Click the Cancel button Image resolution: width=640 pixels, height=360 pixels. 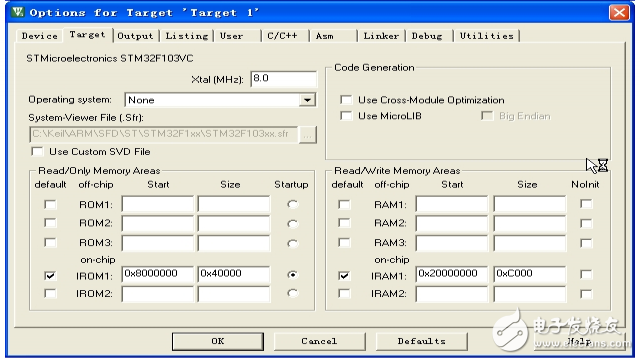319,341
